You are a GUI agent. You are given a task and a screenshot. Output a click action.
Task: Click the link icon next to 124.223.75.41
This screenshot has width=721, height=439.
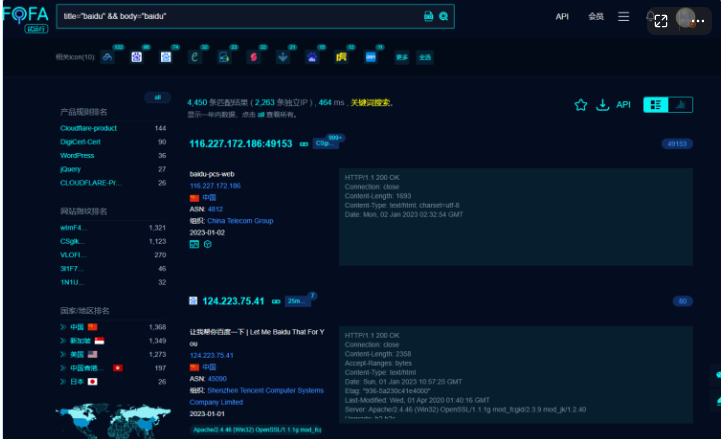tap(276, 302)
